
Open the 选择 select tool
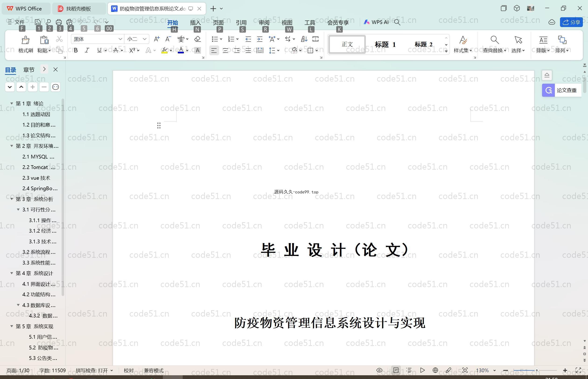(x=518, y=44)
